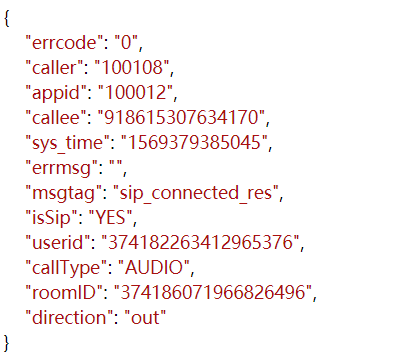
Task: Click the "callType" key
Action: pyautogui.click(x=66, y=268)
